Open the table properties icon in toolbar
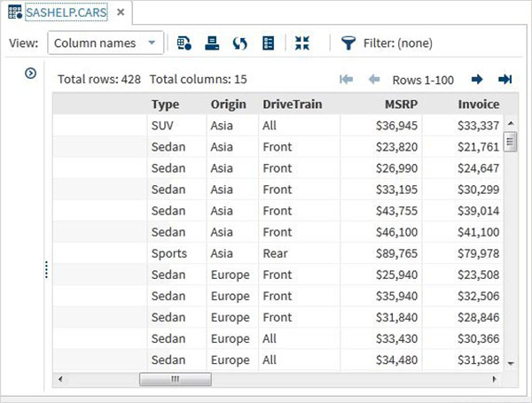The width and height of the screenshot is (532, 403). 184,43
